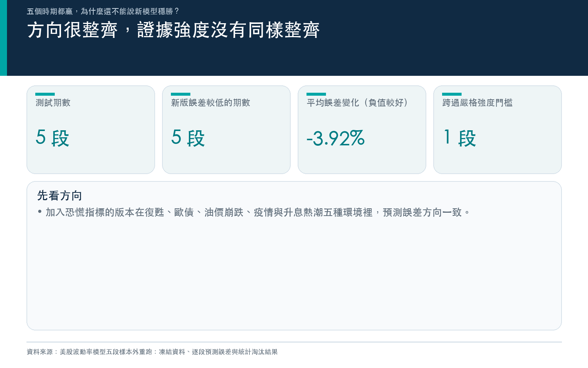Click the 新版誤差較低的期數 label
The height and width of the screenshot is (368, 588).
click(x=211, y=103)
